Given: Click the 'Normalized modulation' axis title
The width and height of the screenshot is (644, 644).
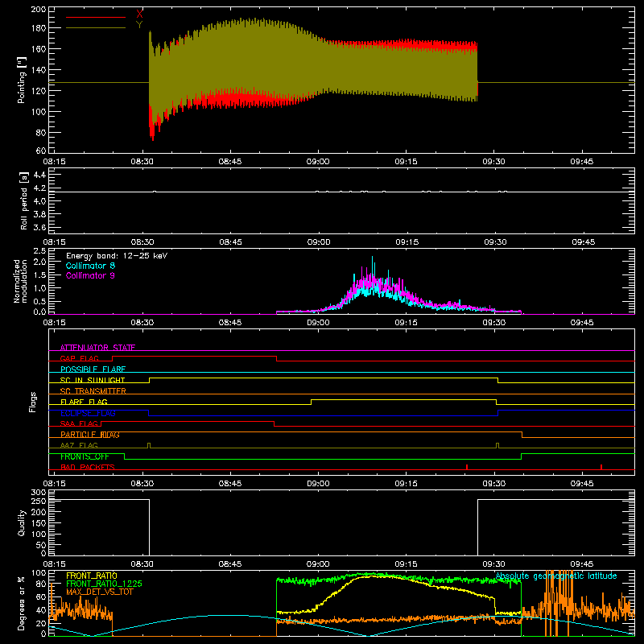Looking at the screenshot, I should pos(20,281).
